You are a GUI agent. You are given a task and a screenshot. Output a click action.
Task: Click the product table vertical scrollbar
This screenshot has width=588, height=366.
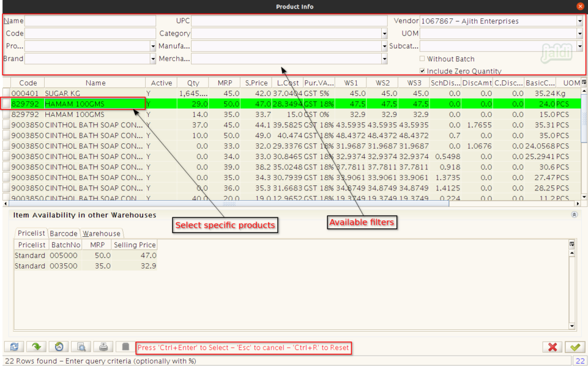click(x=584, y=144)
